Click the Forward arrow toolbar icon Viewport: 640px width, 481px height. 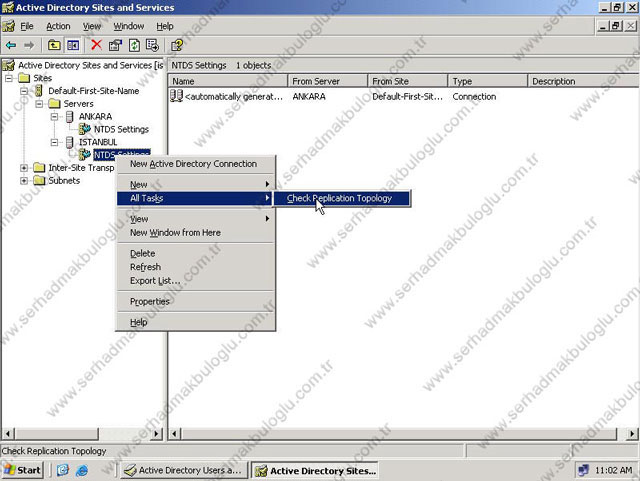(29, 45)
